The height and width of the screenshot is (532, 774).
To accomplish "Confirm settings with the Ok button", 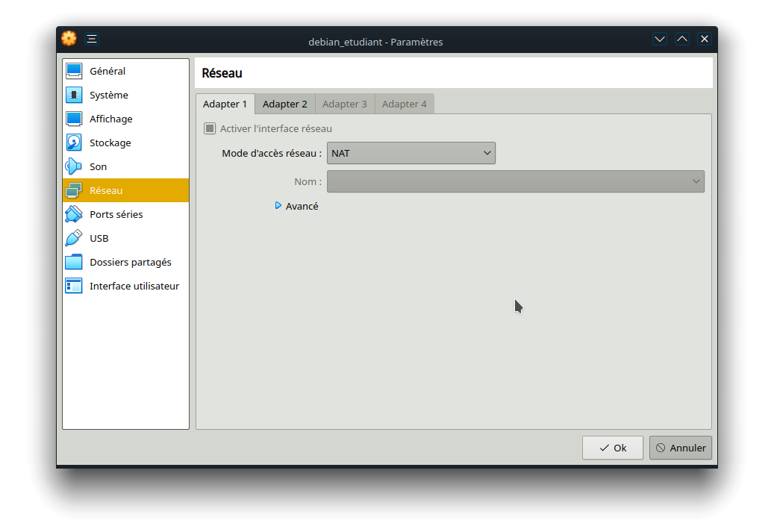I will point(612,448).
